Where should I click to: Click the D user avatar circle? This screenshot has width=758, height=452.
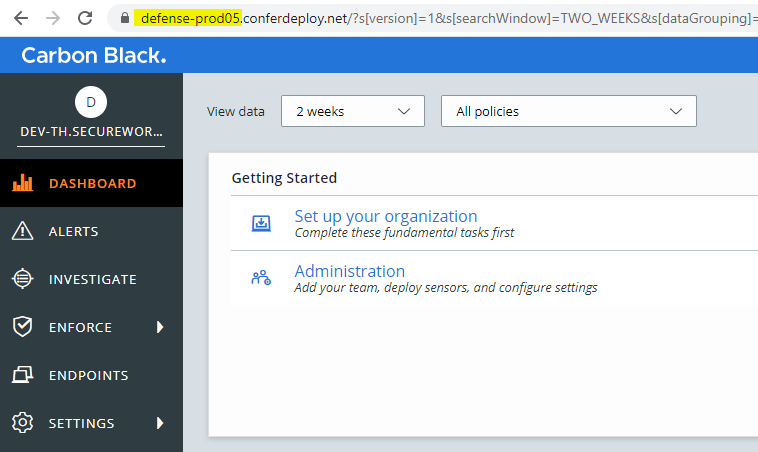click(x=91, y=102)
